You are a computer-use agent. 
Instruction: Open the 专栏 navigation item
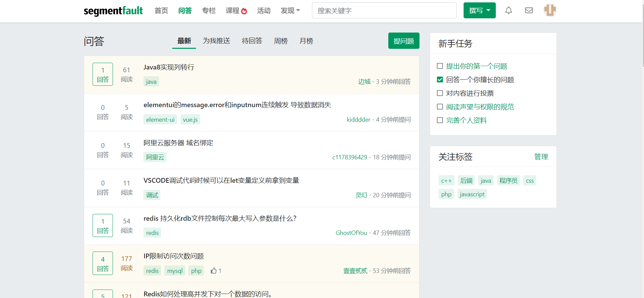tap(209, 11)
